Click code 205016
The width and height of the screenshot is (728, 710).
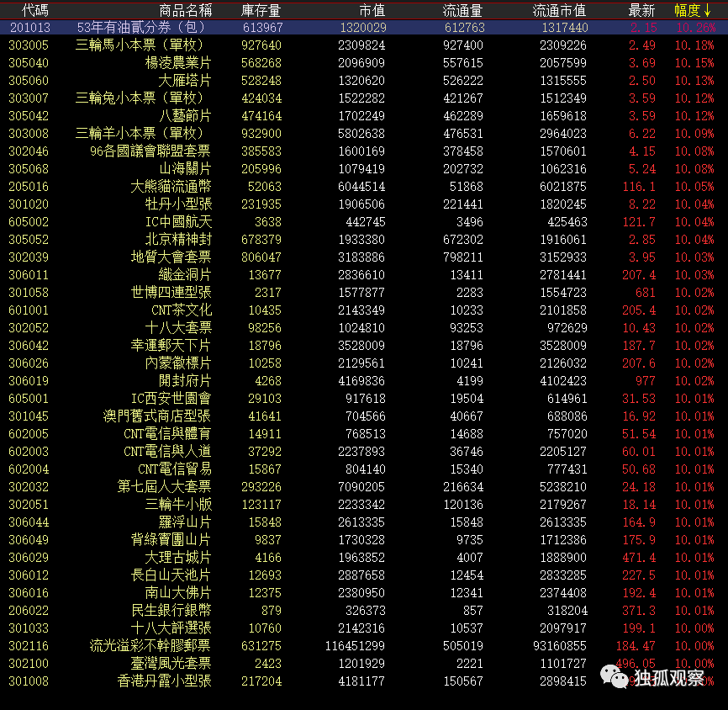(x=29, y=186)
